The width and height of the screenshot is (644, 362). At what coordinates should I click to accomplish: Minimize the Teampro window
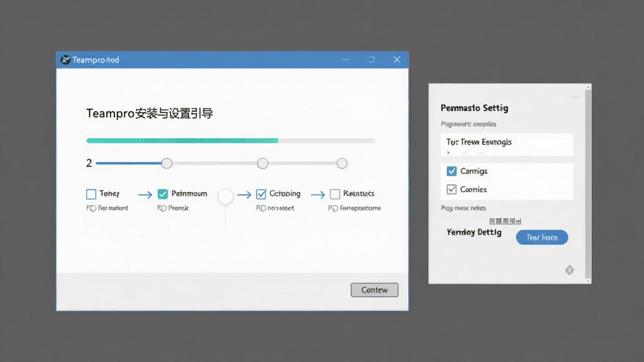tap(346, 60)
